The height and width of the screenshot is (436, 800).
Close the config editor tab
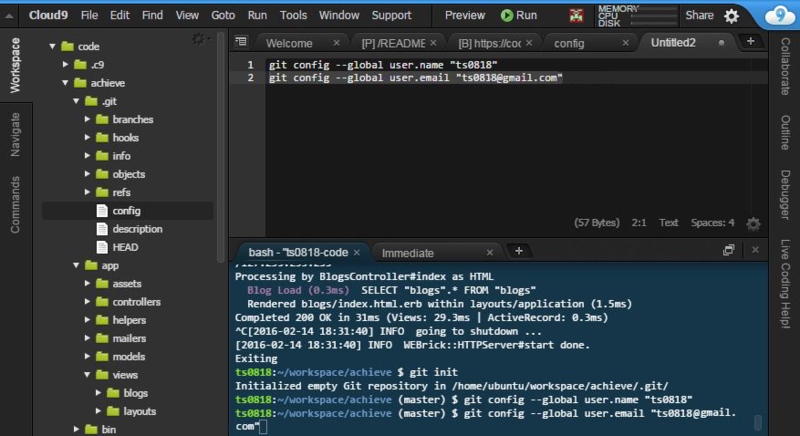point(626,43)
